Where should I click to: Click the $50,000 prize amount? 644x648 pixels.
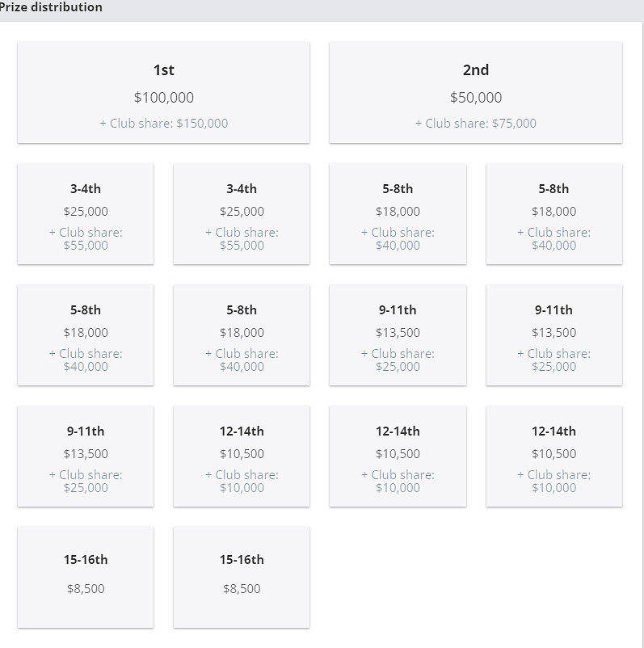click(x=476, y=97)
